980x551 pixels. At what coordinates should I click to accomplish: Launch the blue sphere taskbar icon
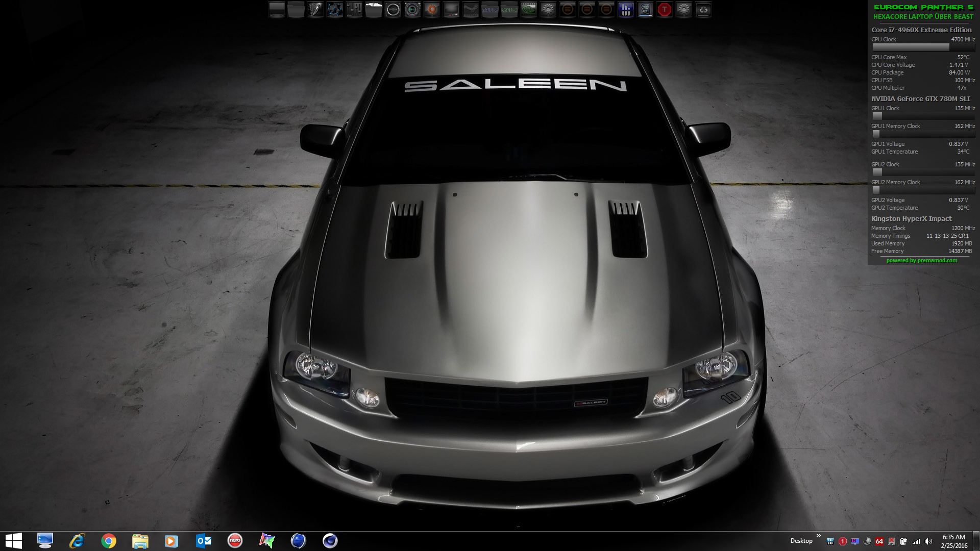pos(298,541)
